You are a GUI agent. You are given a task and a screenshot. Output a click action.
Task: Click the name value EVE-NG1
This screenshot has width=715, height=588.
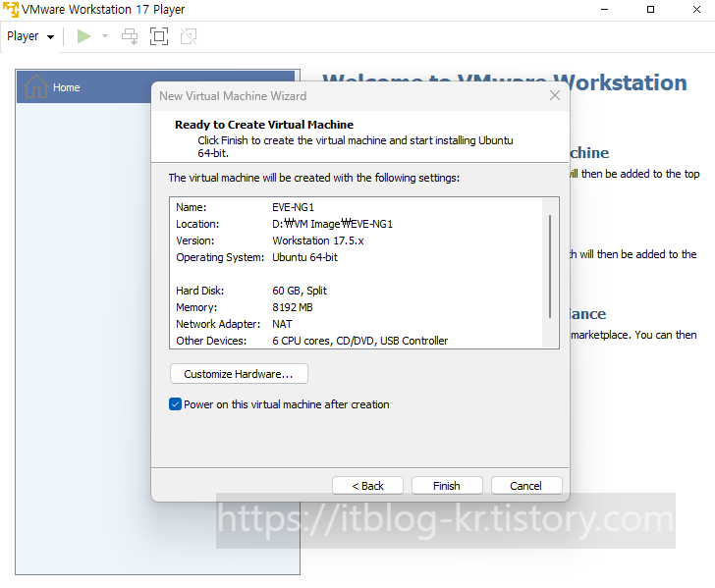(x=294, y=207)
